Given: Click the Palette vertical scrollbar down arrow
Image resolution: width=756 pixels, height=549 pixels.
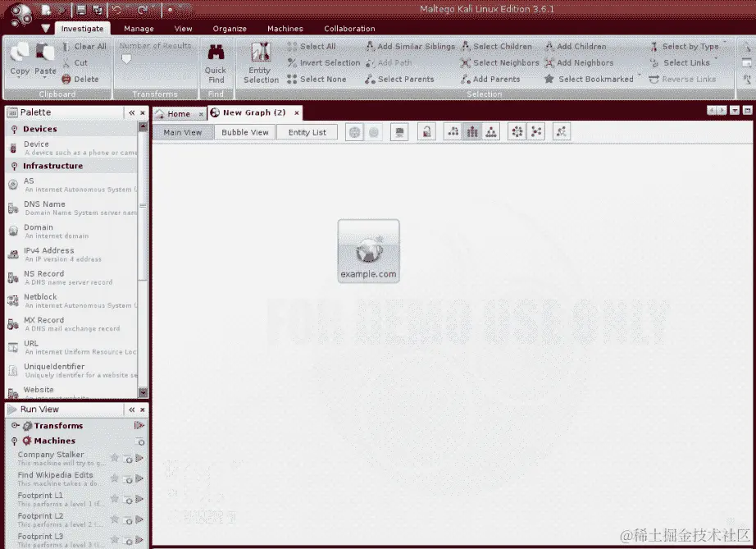Looking at the screenshot, I should coord(143,393).
